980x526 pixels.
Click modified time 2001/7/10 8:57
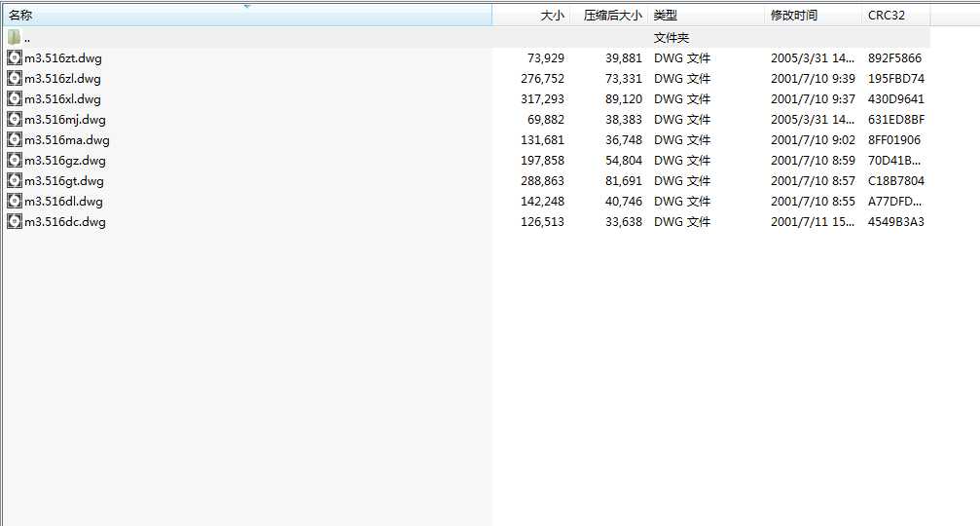click(x=813, y=181)
